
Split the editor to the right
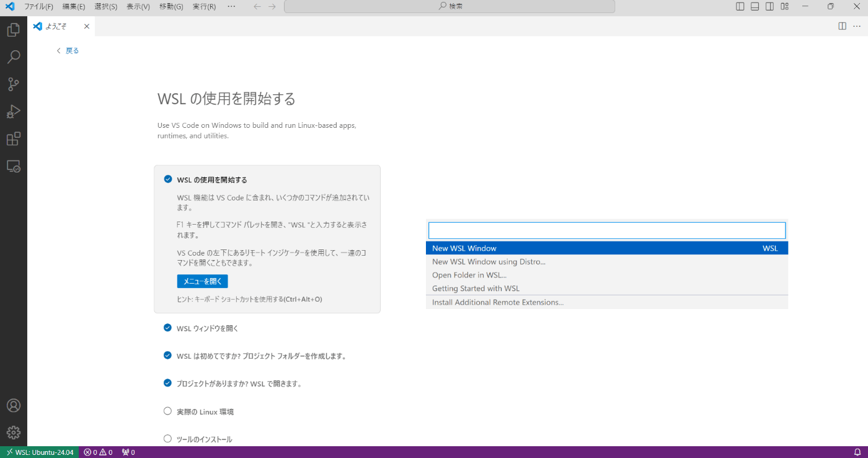pyautogui.click(x=842, y=26)
